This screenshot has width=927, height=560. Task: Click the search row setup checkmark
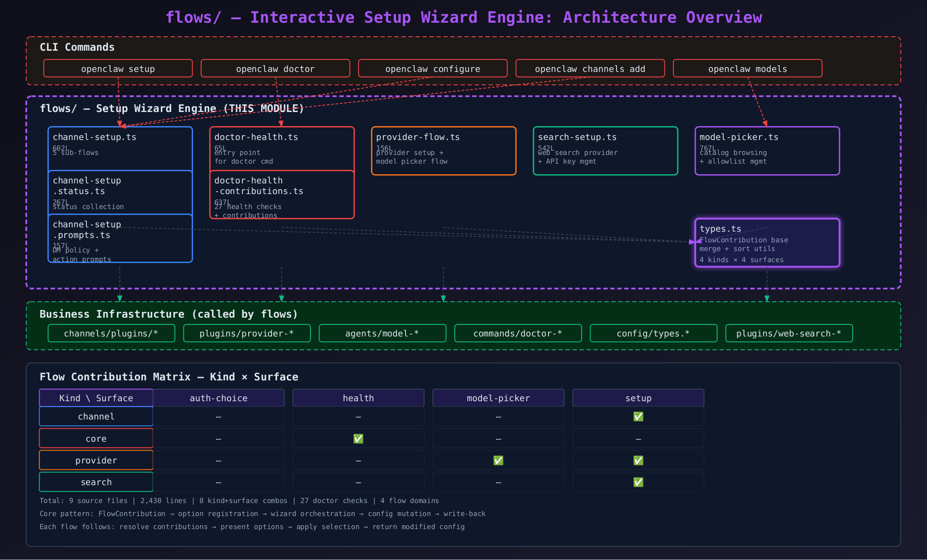click(x=638, y=482)
